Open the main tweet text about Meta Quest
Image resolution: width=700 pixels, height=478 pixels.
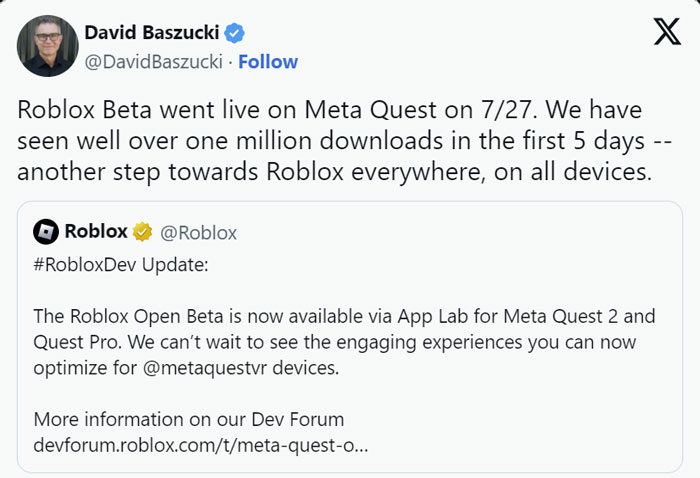345,141
